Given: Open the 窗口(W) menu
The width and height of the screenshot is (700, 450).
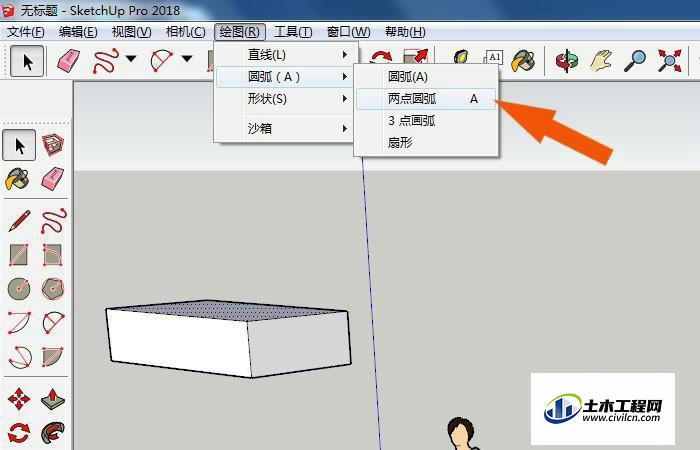Looking at the screenshot, I should (348, 32).
